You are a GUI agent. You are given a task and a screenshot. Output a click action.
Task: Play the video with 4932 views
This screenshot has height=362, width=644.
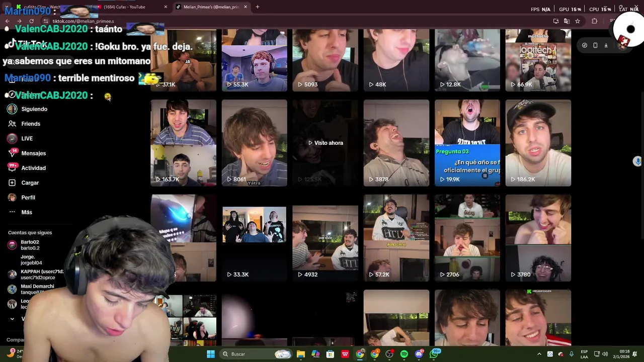pos(326,238)
